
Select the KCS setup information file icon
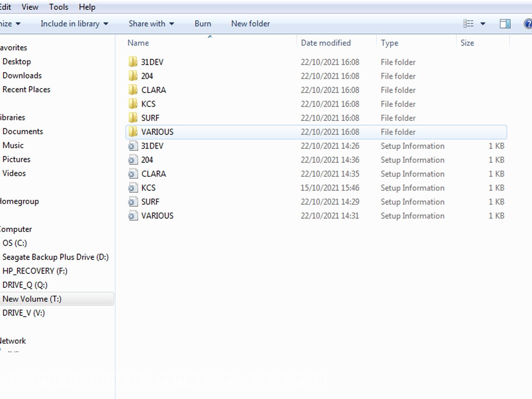point(133,188)
